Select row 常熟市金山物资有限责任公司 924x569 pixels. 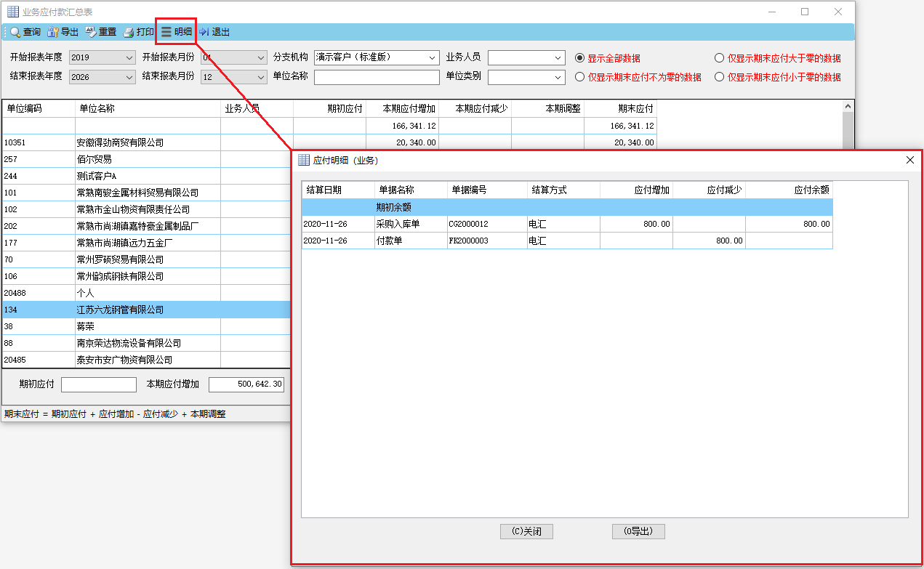(146, 209)
